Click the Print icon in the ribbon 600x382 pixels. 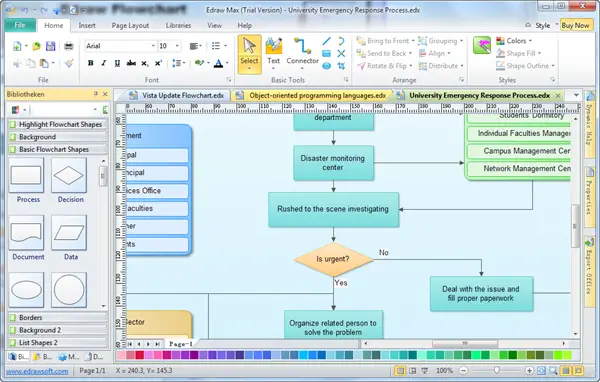pos(68,46)
